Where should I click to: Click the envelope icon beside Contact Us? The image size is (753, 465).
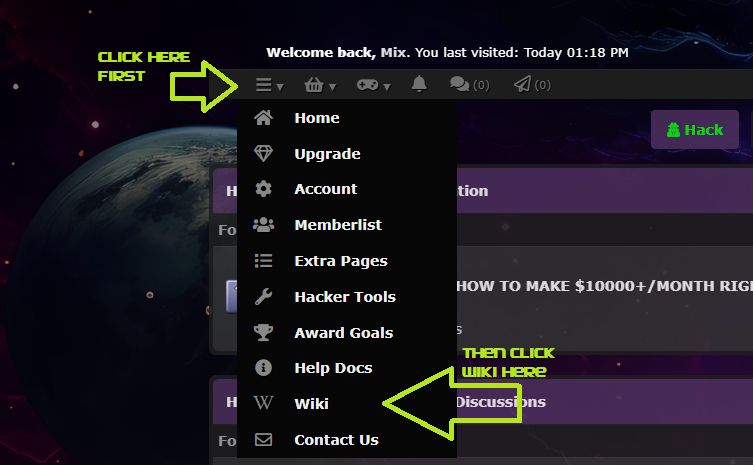(x=263, y=440)
